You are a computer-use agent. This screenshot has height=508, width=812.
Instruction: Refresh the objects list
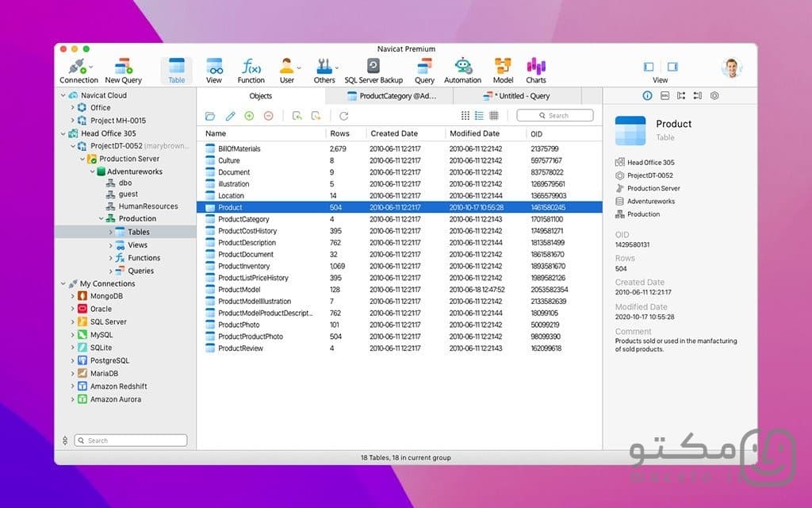click(344, 116)
